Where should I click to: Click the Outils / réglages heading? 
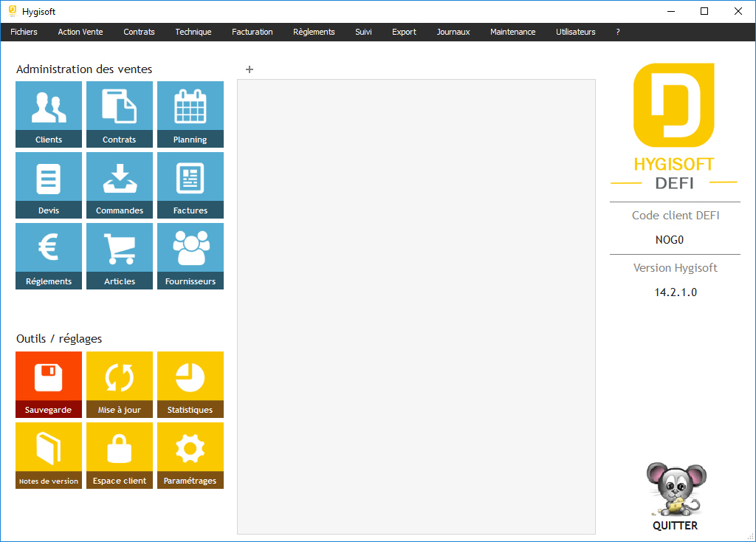59,338
